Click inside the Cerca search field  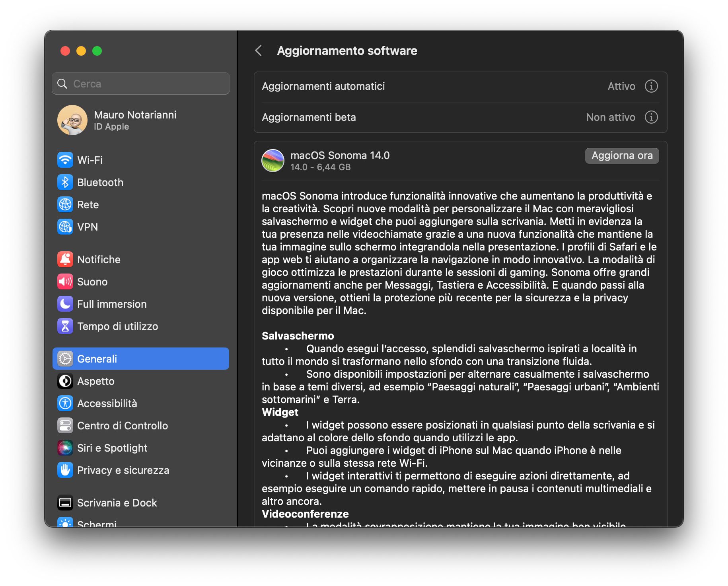click(141, 84)
